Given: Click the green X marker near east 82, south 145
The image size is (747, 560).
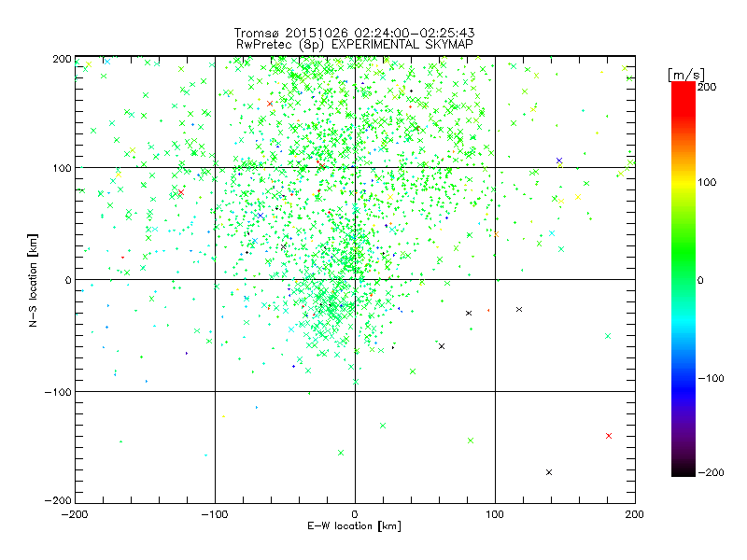Looking at the screenshot, I should pyautogui.click(x=471, y=441).
